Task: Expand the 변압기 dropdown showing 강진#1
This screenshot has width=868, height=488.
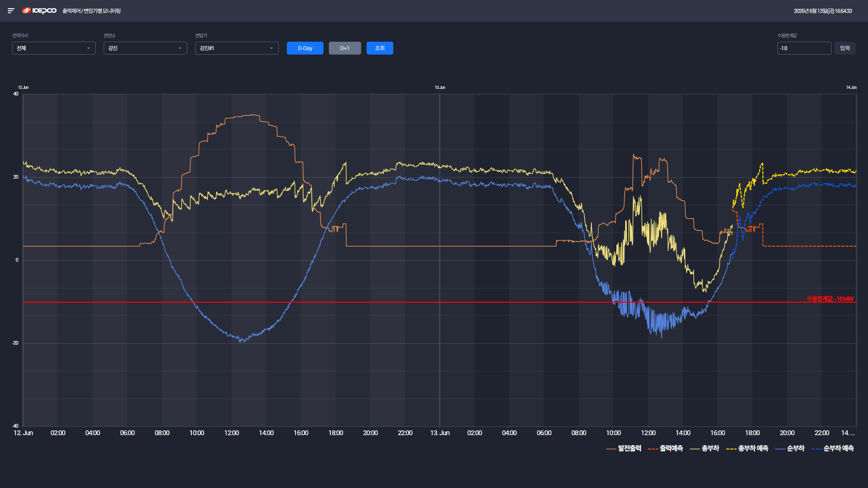Action: 237,48
